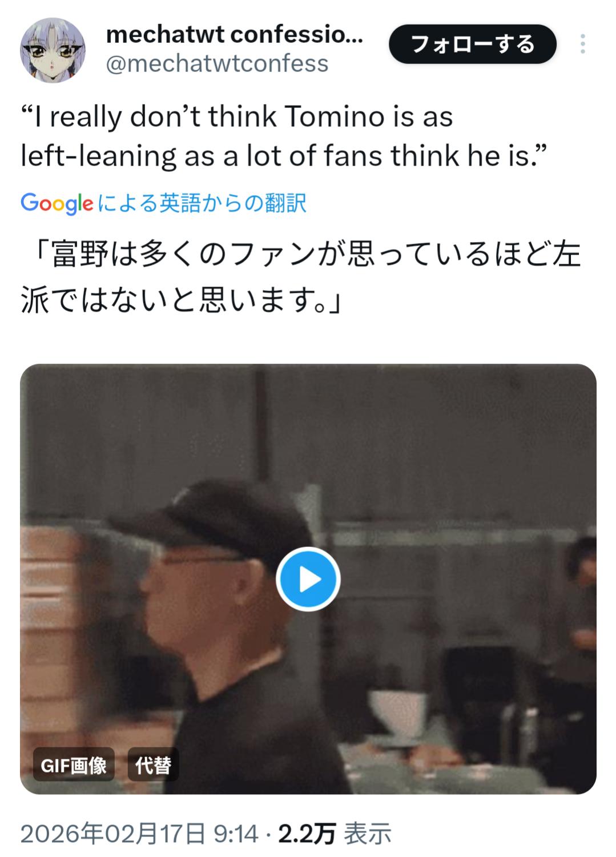Viewport: 616px width, 857px height.
Task: Click the Google logo in translation credit
Action: click(57, 203)
